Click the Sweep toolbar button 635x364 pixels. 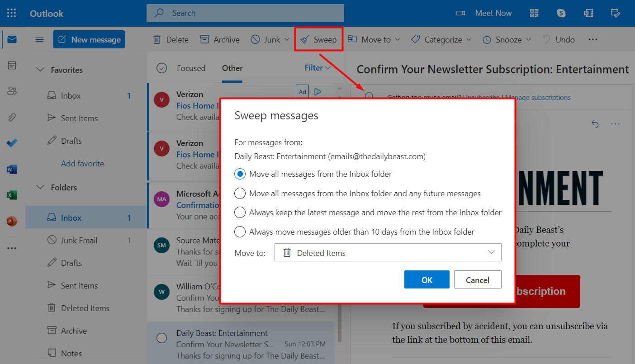tap(319, 40)
